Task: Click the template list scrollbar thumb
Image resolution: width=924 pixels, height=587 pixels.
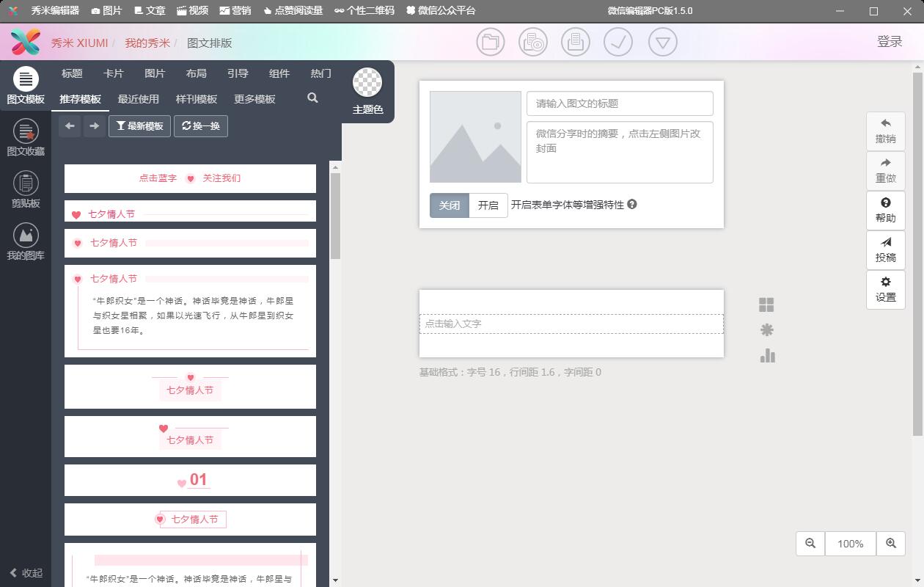Action: [x=336, y=216]
